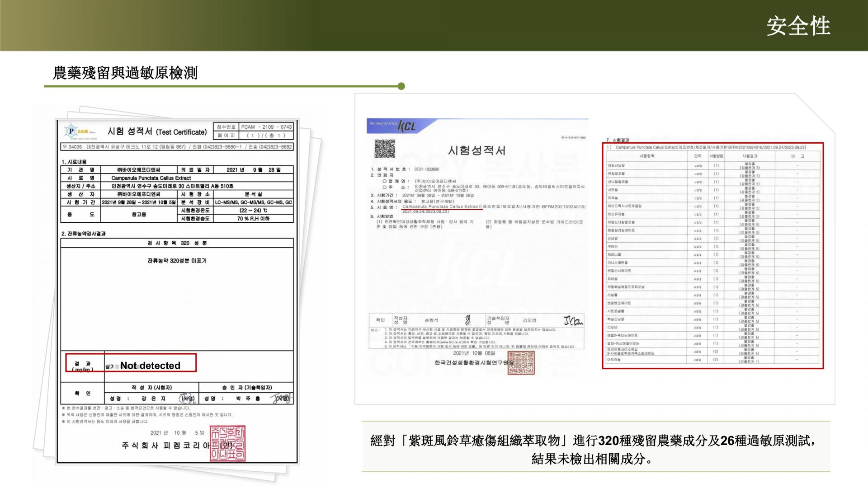Screen dimensions: 868x488
Task: Click the PCAM - 2109 - 0743 receipt number
Action: pos(266,127)
